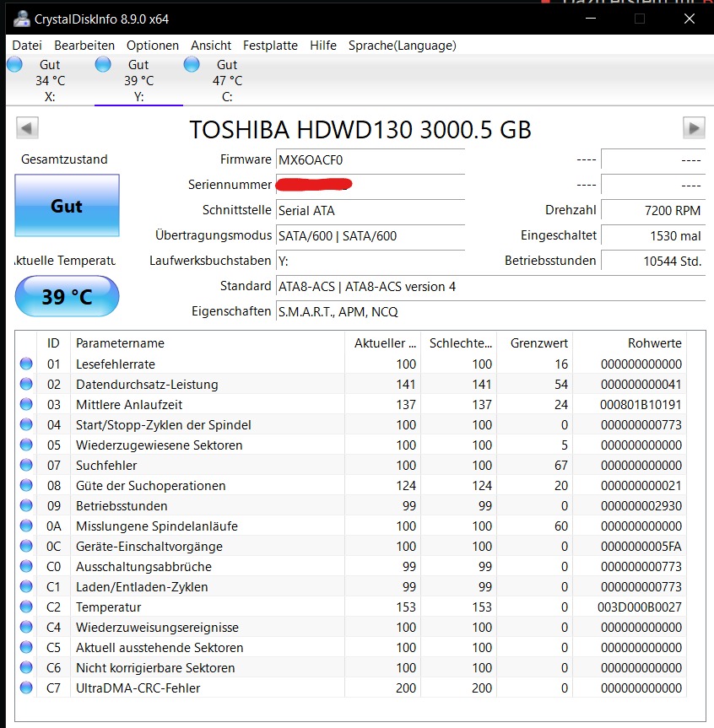The width and height of the screenshot is (714, 728).
Task: Click status dot for Start/Stopp-Zyklen row
Action: pyautogui.click(x=26, y=424)
